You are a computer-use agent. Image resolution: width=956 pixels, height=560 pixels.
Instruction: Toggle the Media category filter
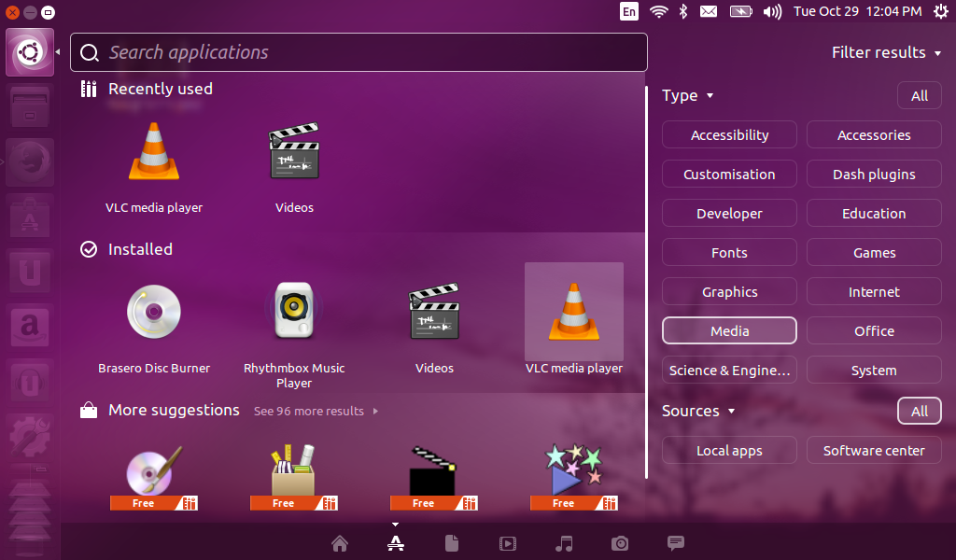[x=729, y=330]
